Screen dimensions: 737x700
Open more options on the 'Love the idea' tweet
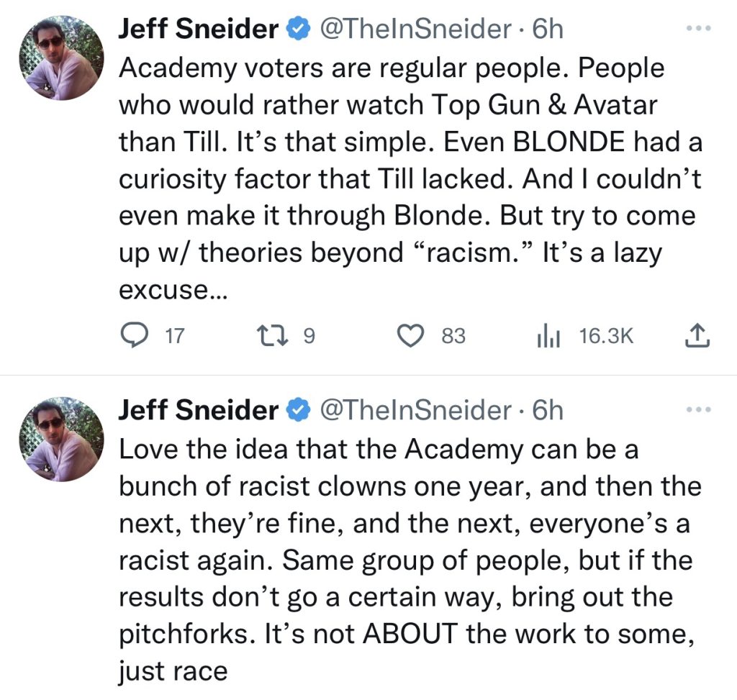697,410
